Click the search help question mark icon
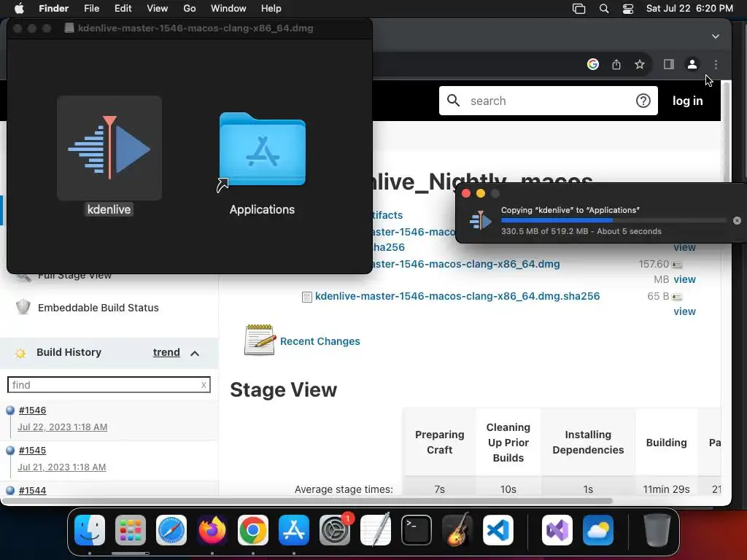747x560 pixels. click(643, 101)
